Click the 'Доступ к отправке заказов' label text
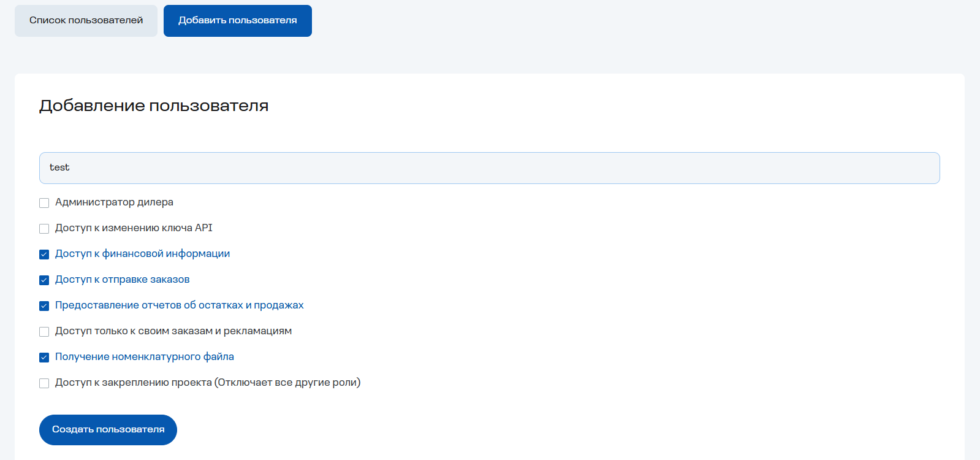The image size is (980, 460). [x=122, y=280]
